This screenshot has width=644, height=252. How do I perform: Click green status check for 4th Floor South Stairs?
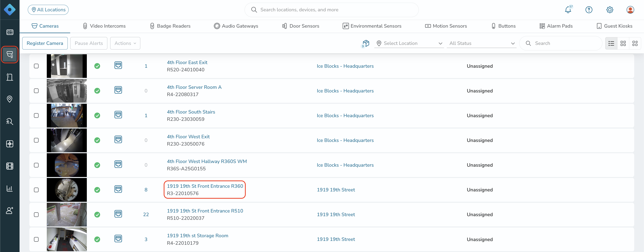point(97,115)
